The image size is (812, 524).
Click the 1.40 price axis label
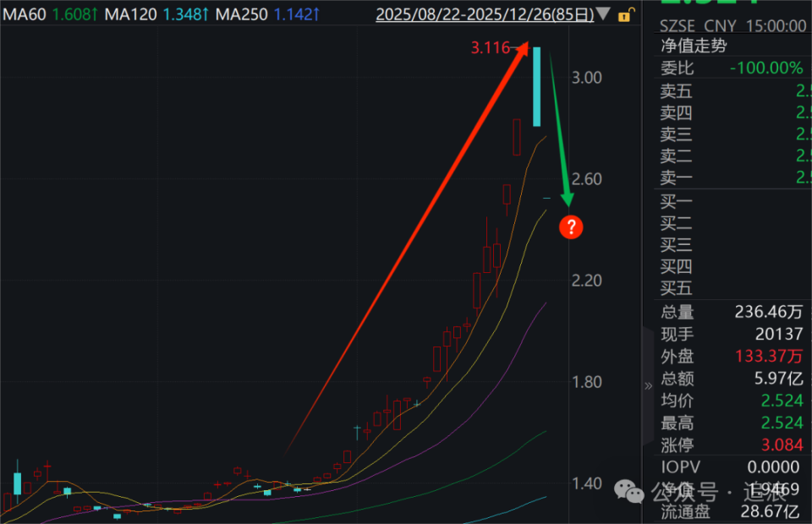pyautogui.click(x=587, y=483)
